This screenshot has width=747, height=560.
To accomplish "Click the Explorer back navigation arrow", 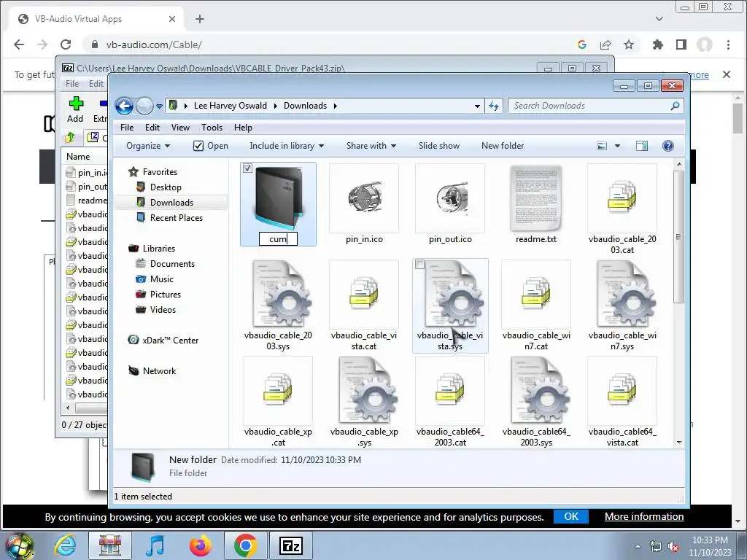I will tap(124, 106).
